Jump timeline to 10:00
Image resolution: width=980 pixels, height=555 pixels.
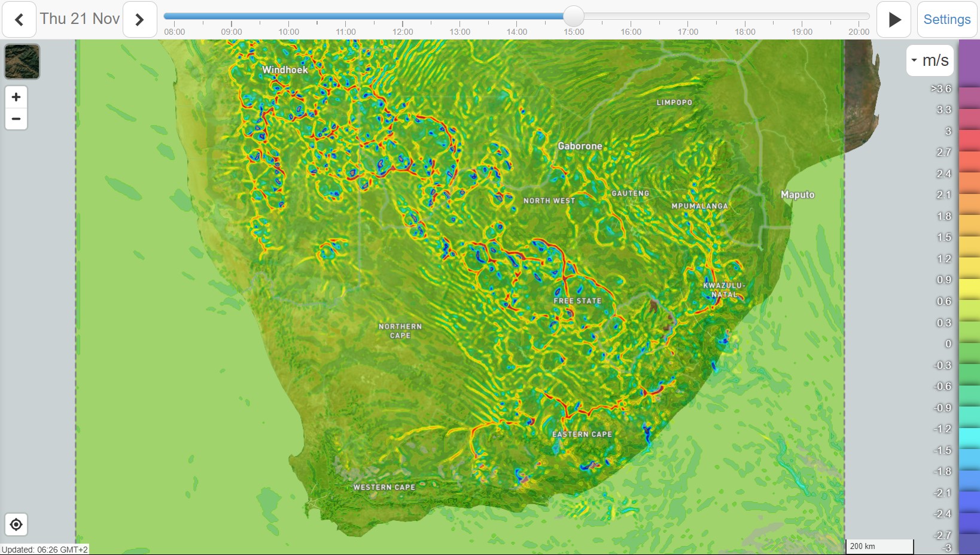tap(288, 32)
